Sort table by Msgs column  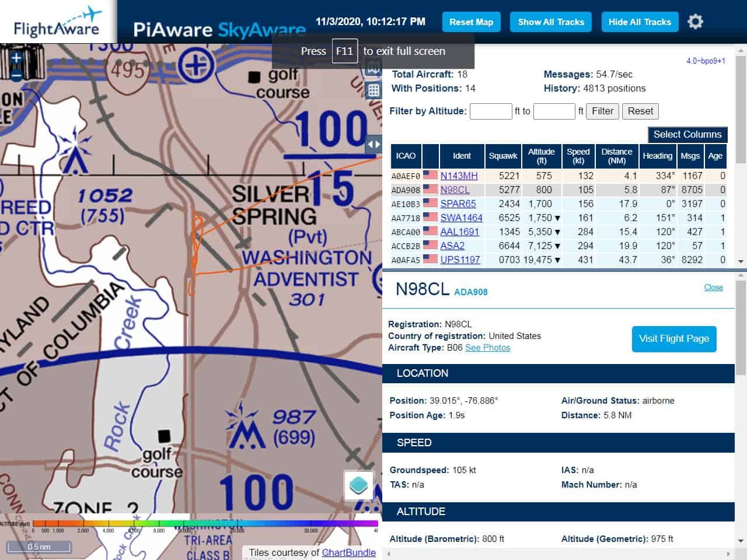pos(690,156)
